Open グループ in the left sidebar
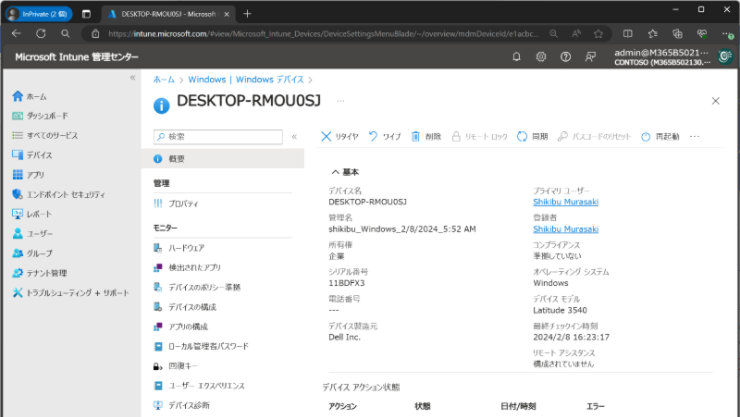This screenshot has height=417, width=740. pyautogui.click(x=33, y=253)
